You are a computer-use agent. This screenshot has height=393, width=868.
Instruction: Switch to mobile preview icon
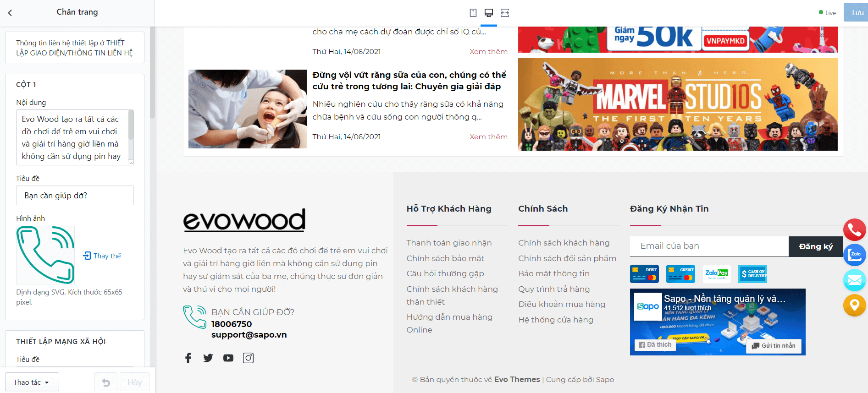click(473, 13)
